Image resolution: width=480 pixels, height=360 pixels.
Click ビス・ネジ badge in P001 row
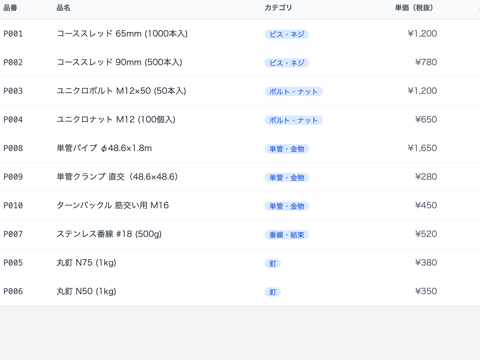[287, 34]
